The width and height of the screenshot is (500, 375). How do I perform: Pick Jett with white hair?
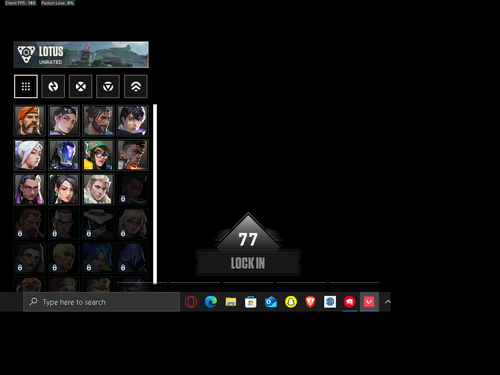29,155
